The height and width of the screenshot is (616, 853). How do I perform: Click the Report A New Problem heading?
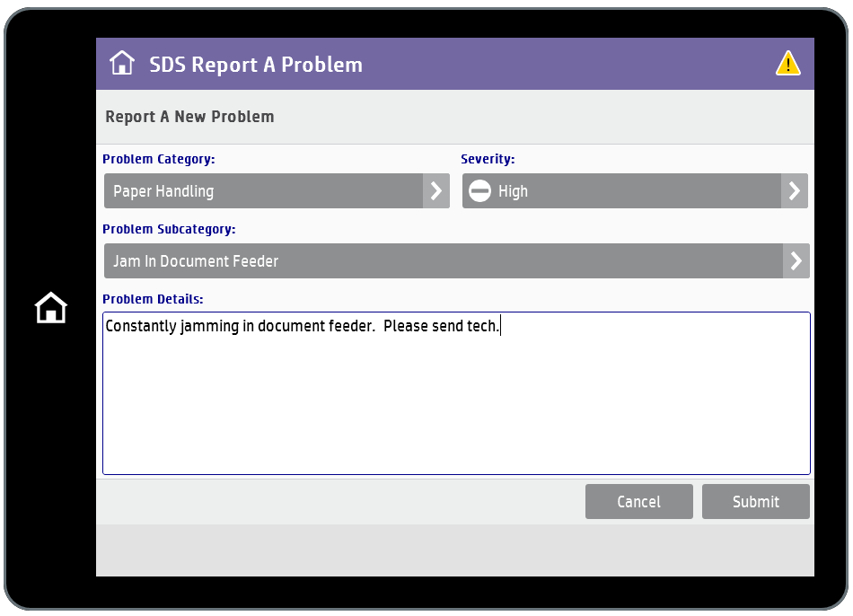(189, 117)
